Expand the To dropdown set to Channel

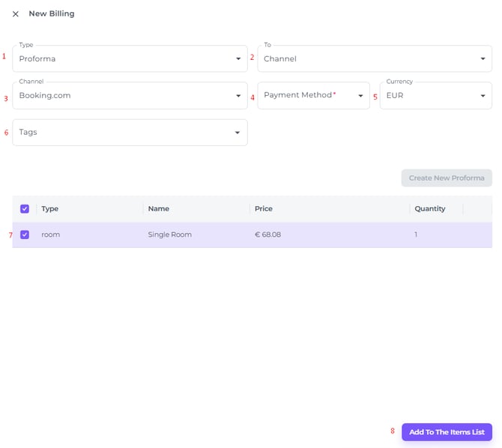pos(367,58)
